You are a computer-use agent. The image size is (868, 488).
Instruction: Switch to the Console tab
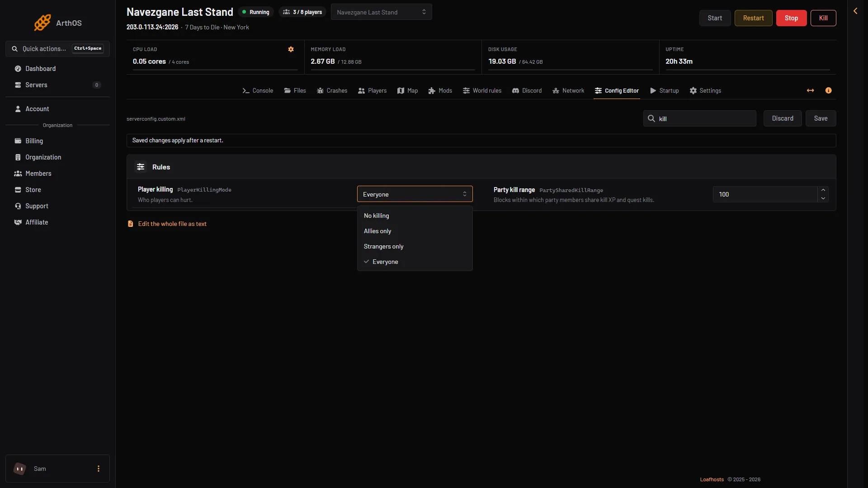click(x=258, y=91)
